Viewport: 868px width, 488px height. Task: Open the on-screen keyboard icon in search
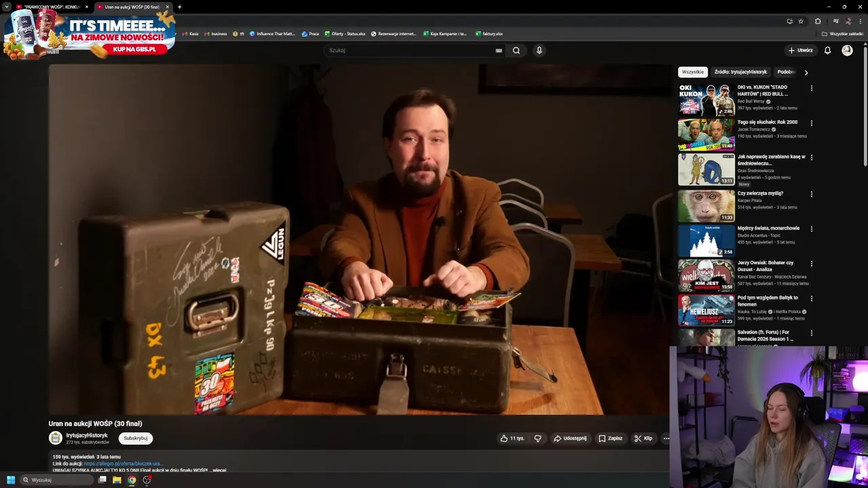(498, 50)
